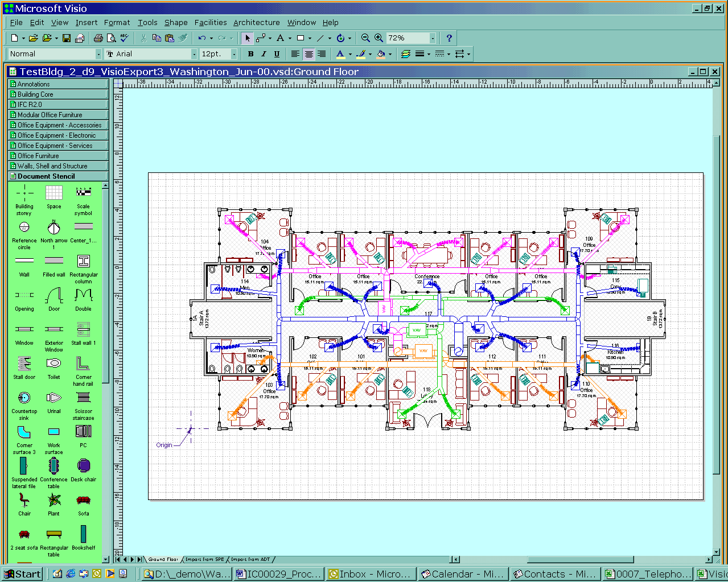Set text alignment to center
This screenshot has width=728, height=582.
pos(309,54)
